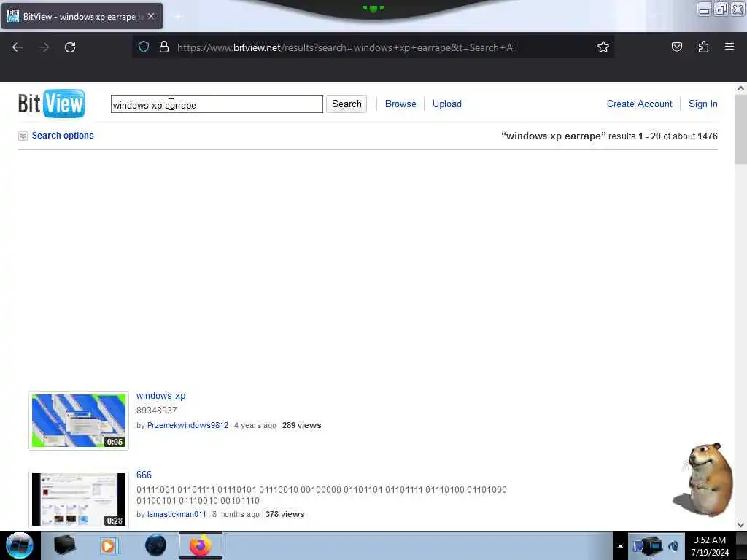Image resolution: width=747 pixels, height=560 pixels.
Task: Click the vertical scrollbar thumb
Action: [x=740, y=129]
